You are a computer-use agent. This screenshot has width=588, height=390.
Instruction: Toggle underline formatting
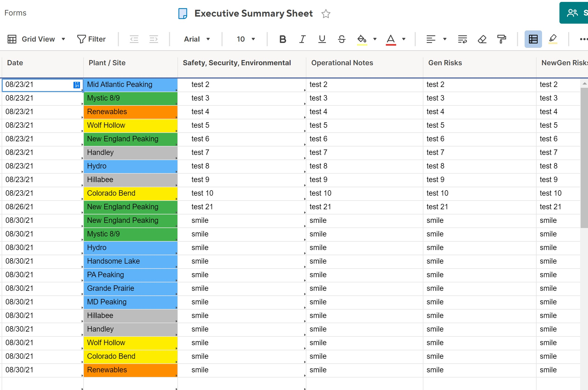(x=322, y=39)
